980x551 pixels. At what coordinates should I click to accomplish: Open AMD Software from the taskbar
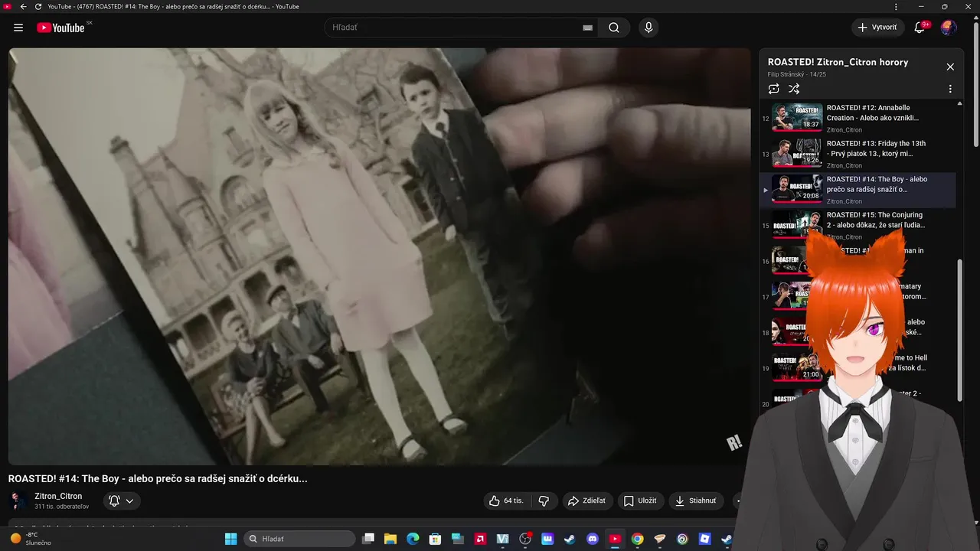(x=480, y=539)
